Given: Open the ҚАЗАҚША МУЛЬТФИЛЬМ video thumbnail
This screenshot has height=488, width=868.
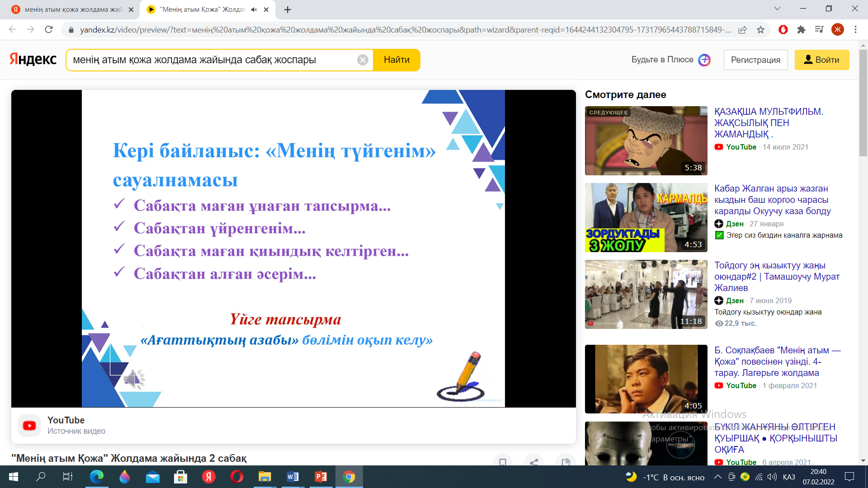Looking at the screenshot, I should 646,141.
